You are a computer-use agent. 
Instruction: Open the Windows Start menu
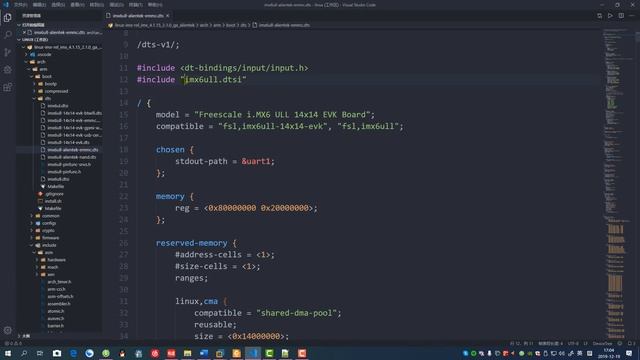(8, 353)
